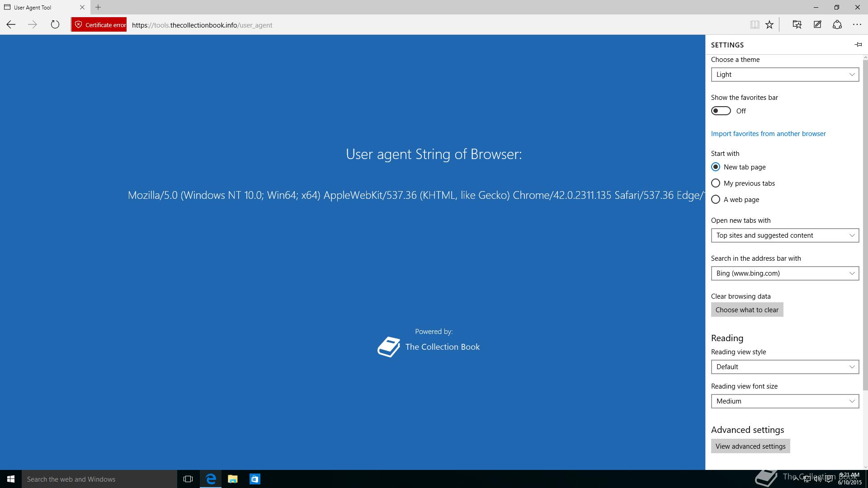Select New tab page radio option
Image resolution: width=868 pixels, height=488 pixels.
click(738, 167)
